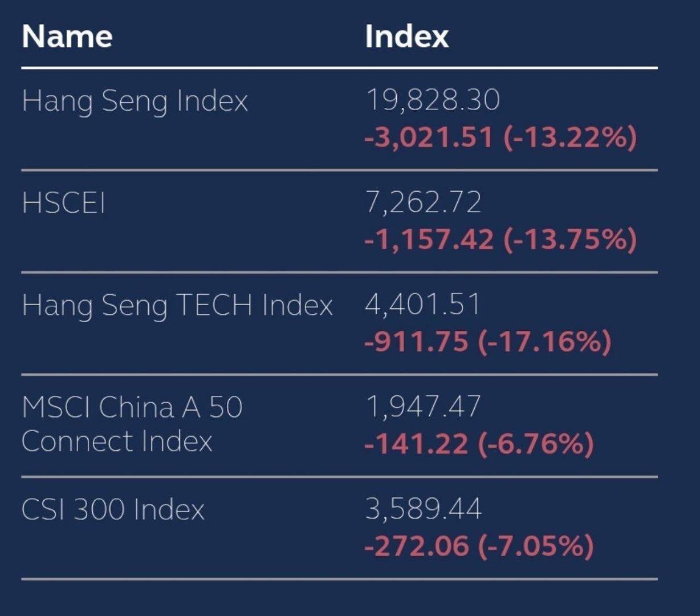700x616 pixels.
Task: Click the 3,589.44 CSI 300 value
Action: pyautogui.click(x=424, y=509)
